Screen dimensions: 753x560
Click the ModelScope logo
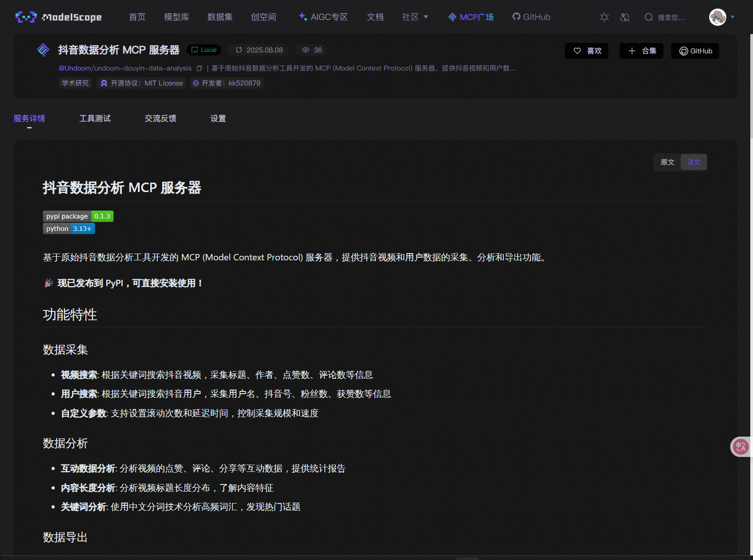[58, 17]
